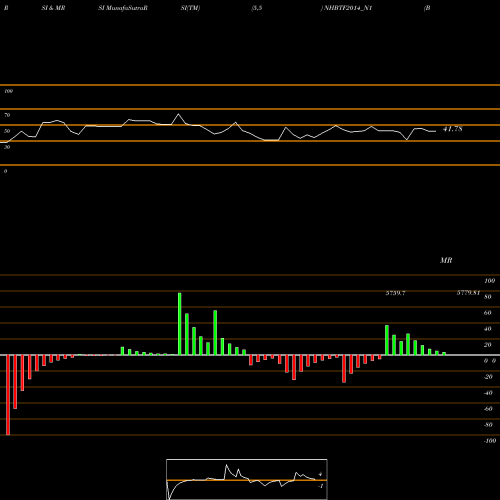Click the 5739.7 price label
The height and width of the screenshot is (500, 500).
(x=395, y=293)
